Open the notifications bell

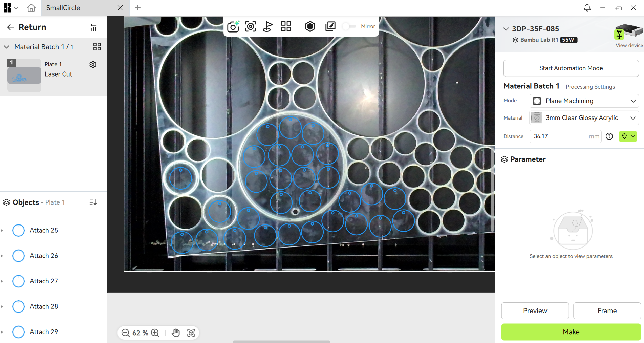pyautogui.click(x=587, y=8)
